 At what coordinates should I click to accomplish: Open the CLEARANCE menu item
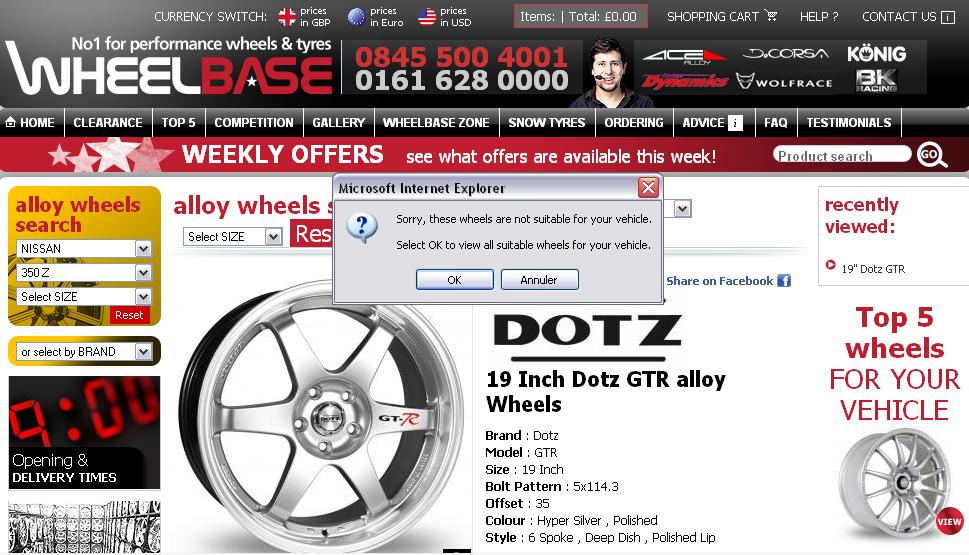tap(108, 122)
